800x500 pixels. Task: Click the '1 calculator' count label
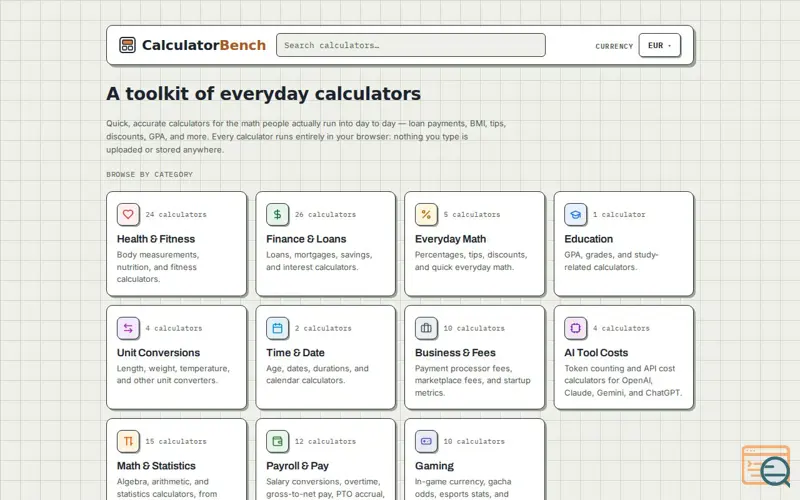[x=619, y=214]
